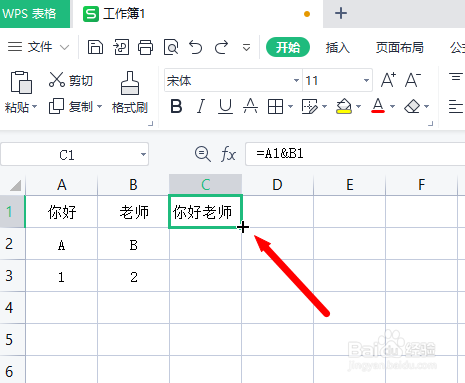Open the borders dropdown arrow
This screenshot has width=465, height=383.
290,107
